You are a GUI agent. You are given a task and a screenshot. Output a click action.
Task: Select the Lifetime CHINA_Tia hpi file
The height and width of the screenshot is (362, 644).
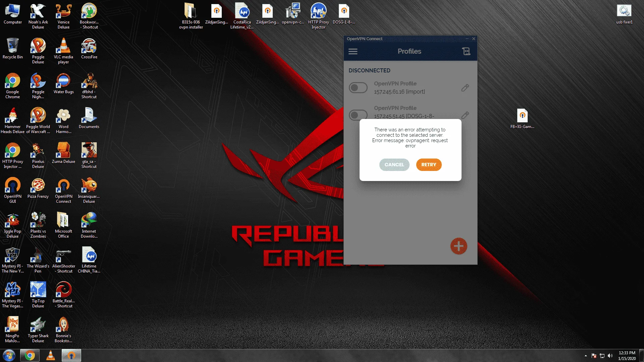tap(89, 260)
